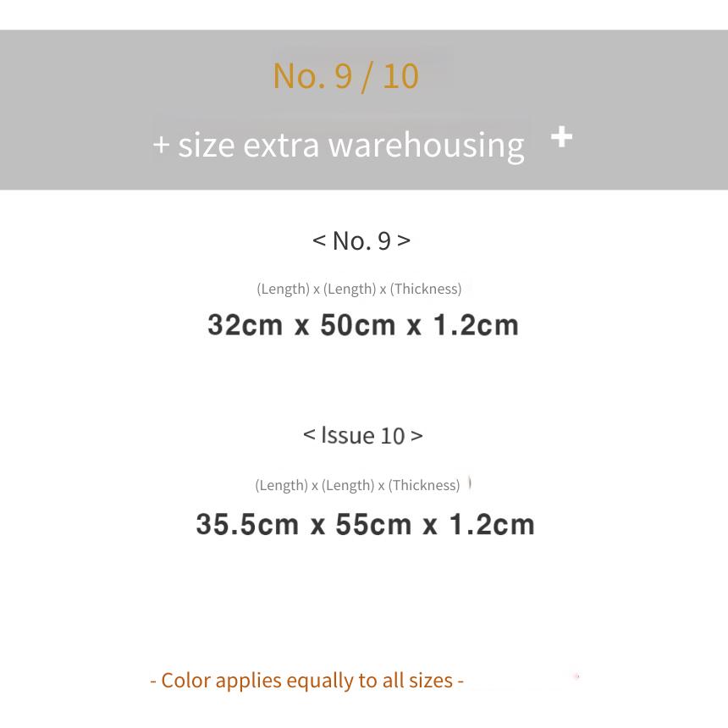Click the 'Color applies equally to all sizes' note

[x=307, y=681]
